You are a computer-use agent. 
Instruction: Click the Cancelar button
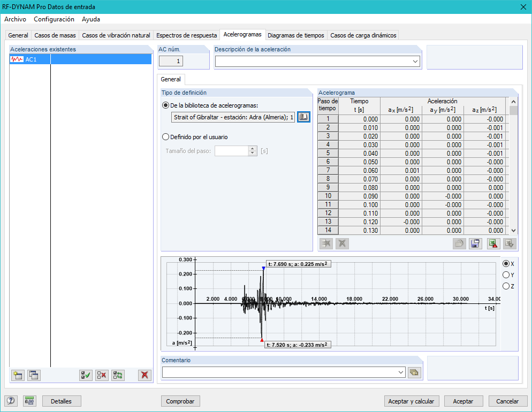pos(507,401)
